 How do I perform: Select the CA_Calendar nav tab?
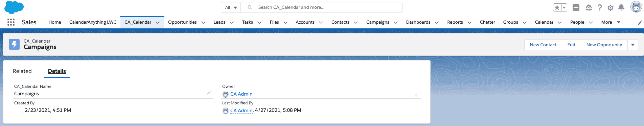pyautogui.click(x=138, y=22)
